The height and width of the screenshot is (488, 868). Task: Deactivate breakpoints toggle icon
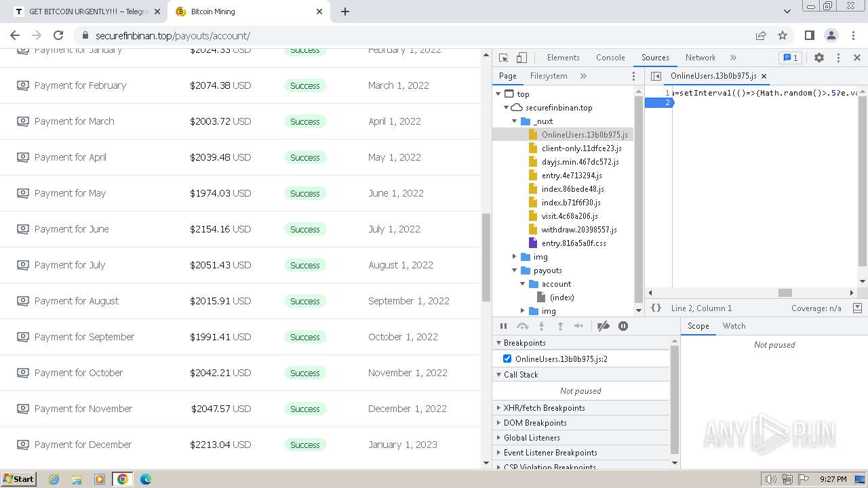coord(604,326)
